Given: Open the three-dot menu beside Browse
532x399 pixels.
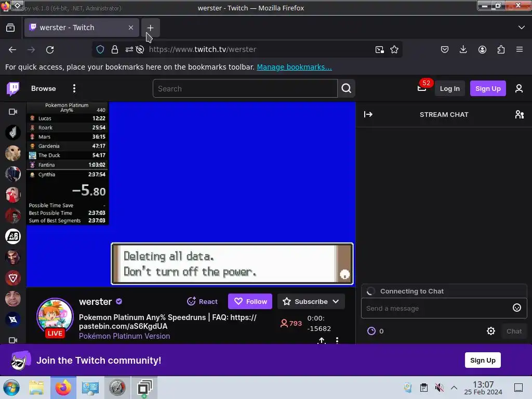Looking at the screenshot, I should pos(74,88).
